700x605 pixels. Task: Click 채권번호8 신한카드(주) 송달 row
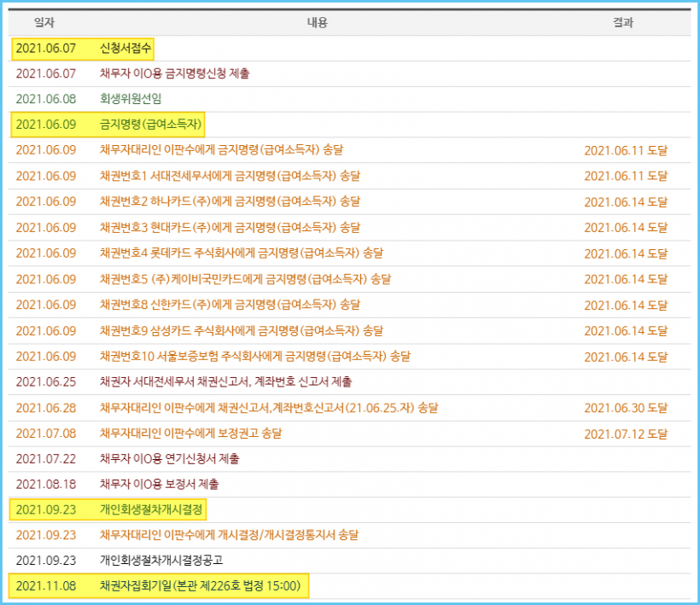point(230,305)
